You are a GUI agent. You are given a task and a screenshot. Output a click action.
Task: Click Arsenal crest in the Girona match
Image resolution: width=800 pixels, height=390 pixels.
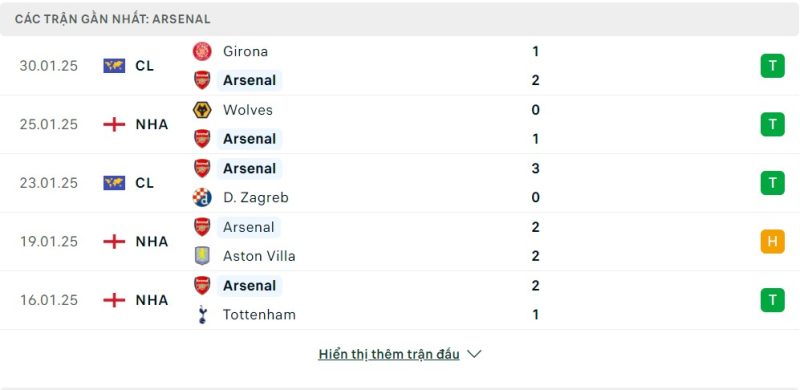[202, 80]
